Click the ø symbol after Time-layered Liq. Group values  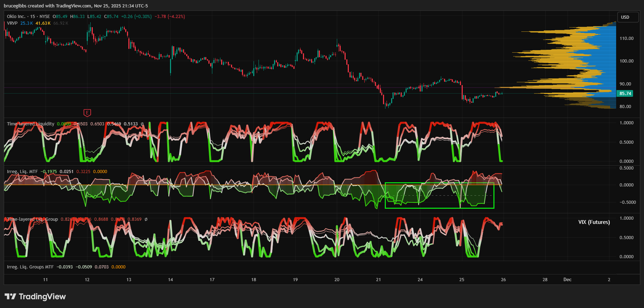[x=146, y=219]
